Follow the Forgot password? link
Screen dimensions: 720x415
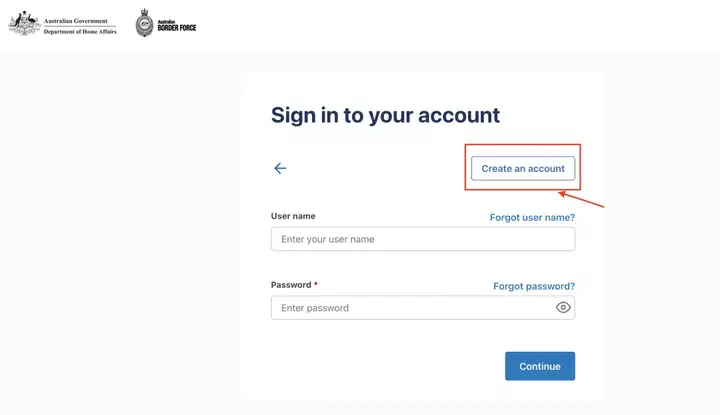[x=534, y=286]
